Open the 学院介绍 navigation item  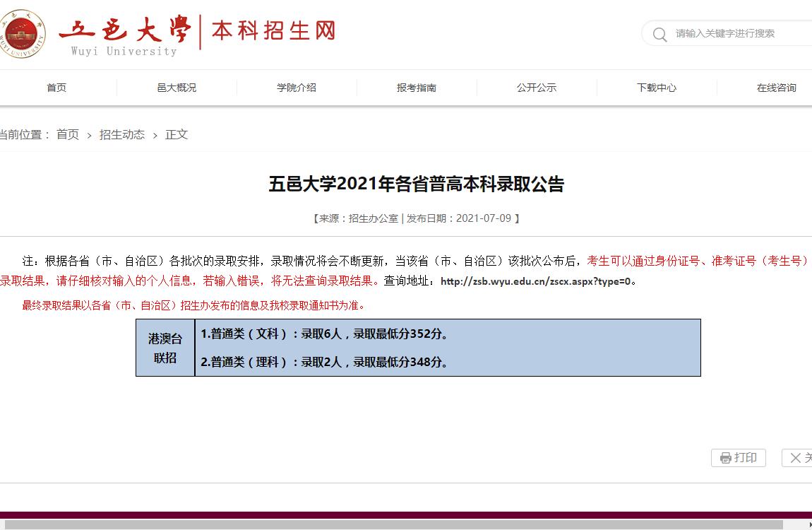(297, 88)
